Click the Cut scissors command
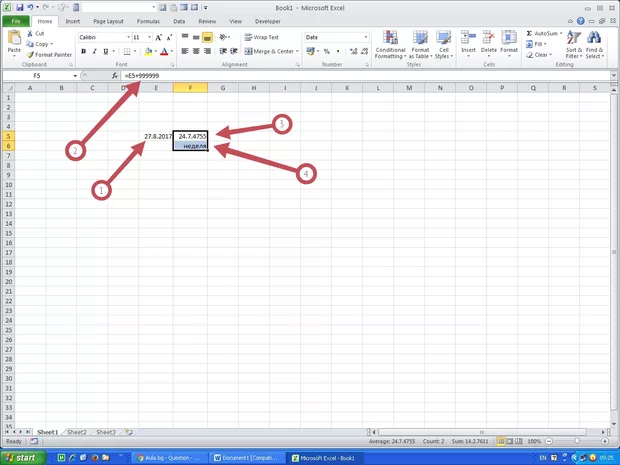Screen dimensions: 620x465 pyautogui.click(x=36, y=34)
